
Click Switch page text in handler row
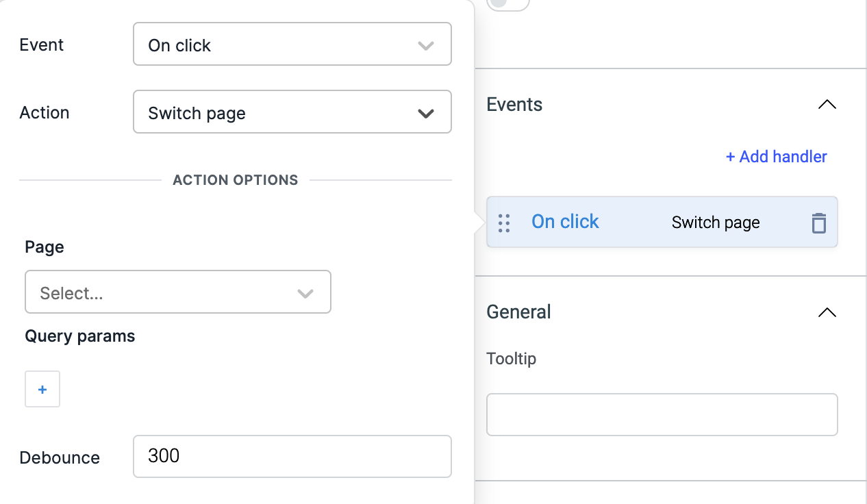pyautogui.click(x=715, y=223)
